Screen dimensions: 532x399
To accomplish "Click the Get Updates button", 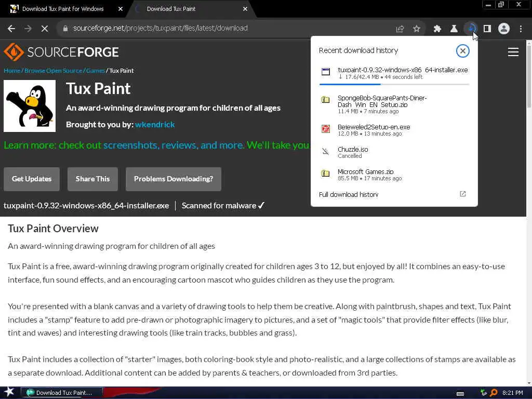I will 32,179.
